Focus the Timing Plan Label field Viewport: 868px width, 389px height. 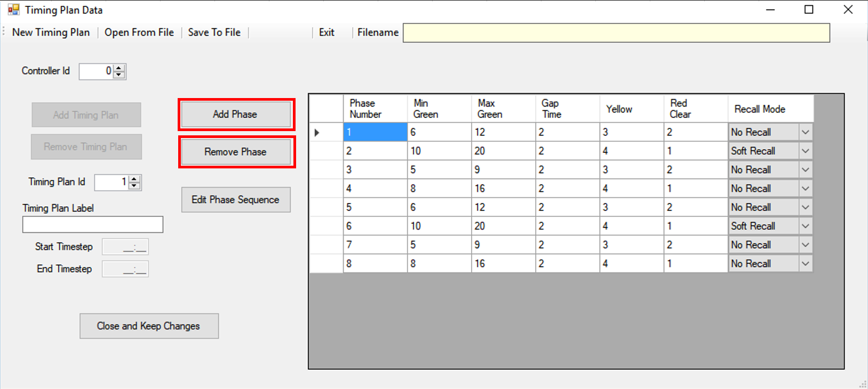tap(93, 224)
